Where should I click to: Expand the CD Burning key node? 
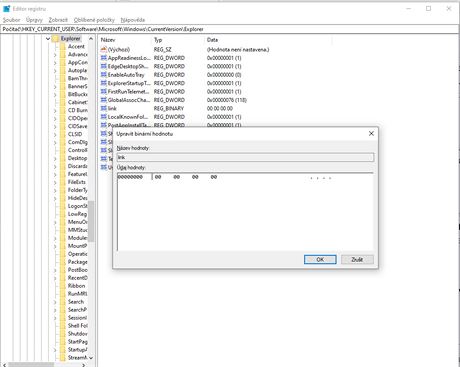click(x=55, y=111)
